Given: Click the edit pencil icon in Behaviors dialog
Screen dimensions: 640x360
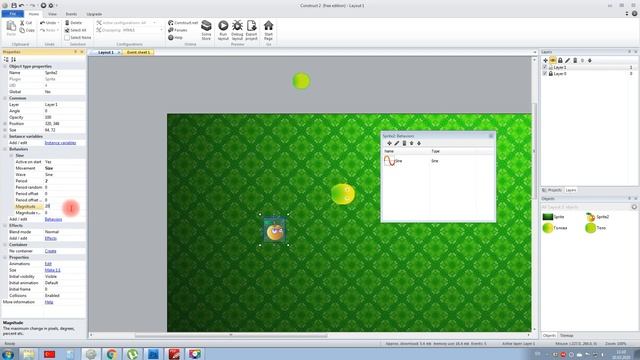Looking at the screenshot, I should [397, 143].
